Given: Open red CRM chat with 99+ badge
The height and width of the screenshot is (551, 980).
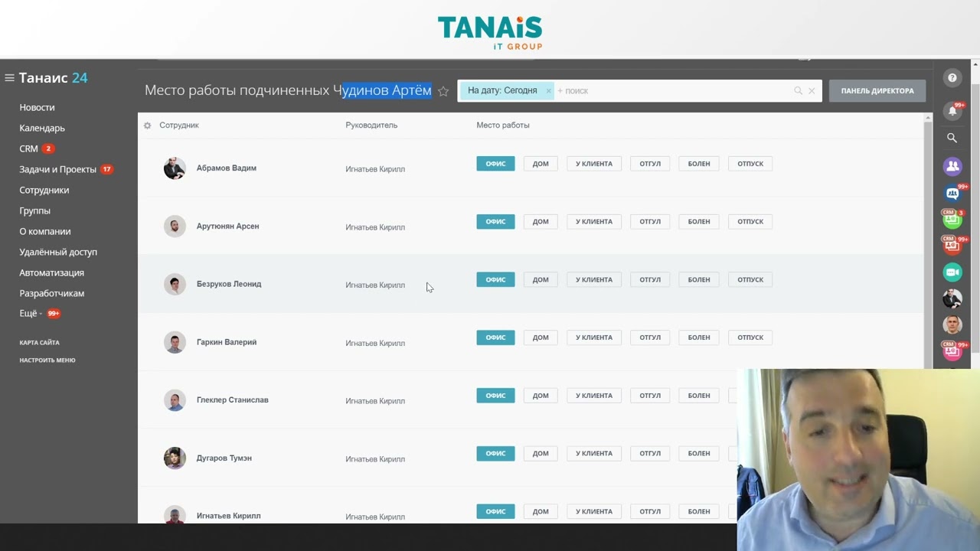Looking at the screenshot, I should pyautogui.click(x=952, y=246).
